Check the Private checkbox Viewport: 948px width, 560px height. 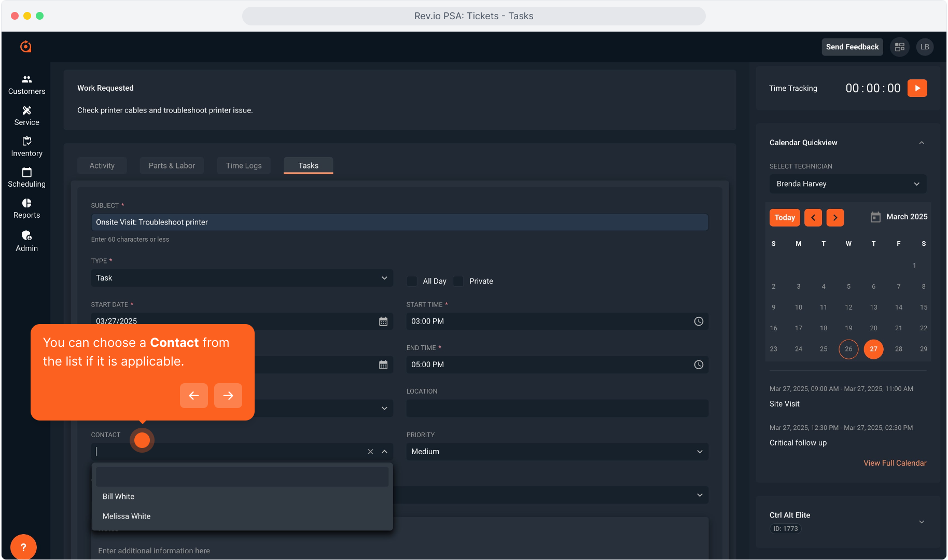458,281
